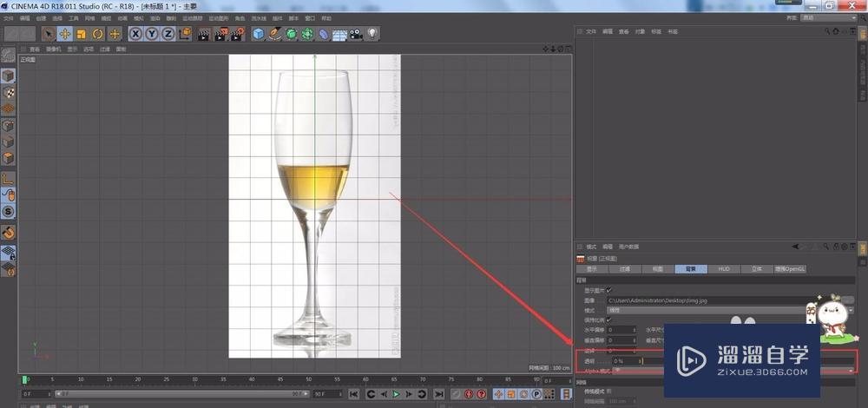Click the timeline range preview bar
This screenshot has width=868, height=408.
181,394
